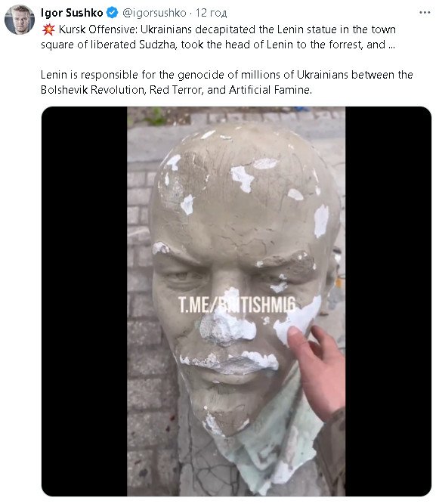The width and height of the screenshot is (439, 504).
Task: Click the Bolshevik Revolution phrase
Action: [92, 90]
